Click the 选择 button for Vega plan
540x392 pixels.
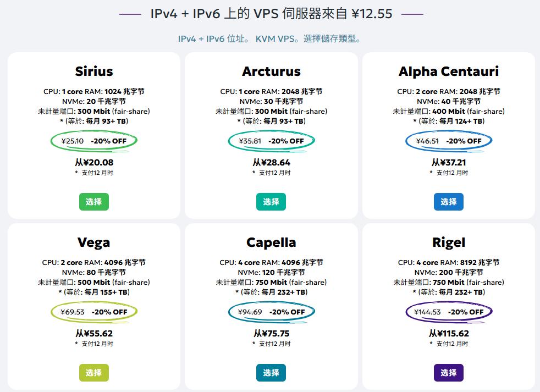click(94, 373)
